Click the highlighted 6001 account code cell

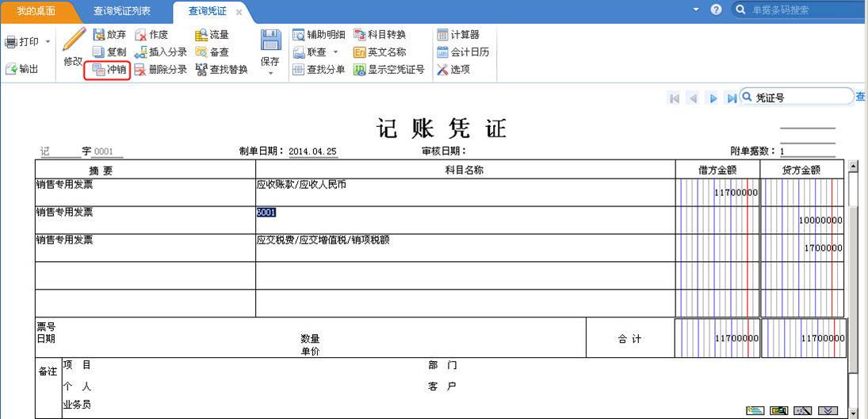coord(465,220)
